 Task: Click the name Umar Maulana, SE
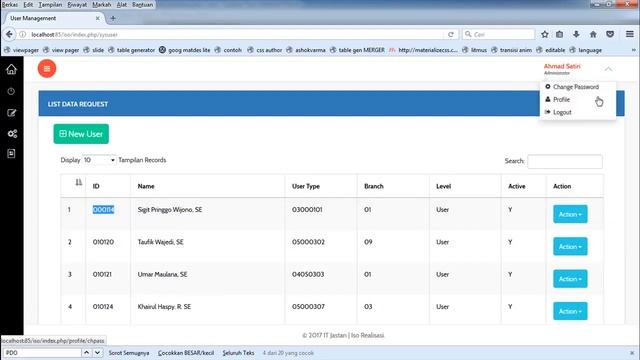(x=162, y=274)
